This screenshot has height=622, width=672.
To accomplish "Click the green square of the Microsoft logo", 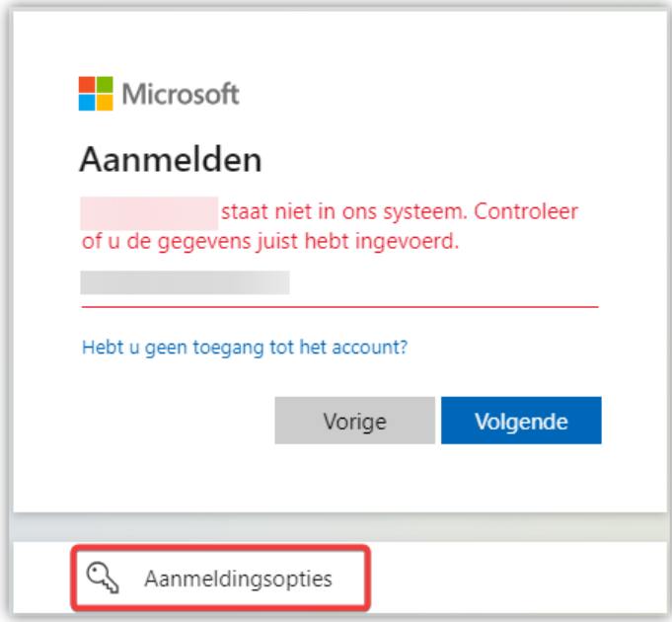I will [105, 85].
